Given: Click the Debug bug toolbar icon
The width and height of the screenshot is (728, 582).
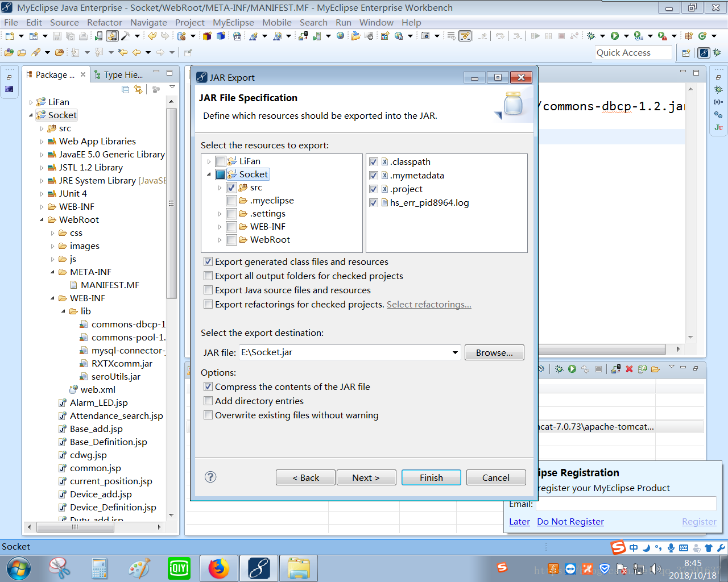Looking at the screenshot, I should 591,36.
